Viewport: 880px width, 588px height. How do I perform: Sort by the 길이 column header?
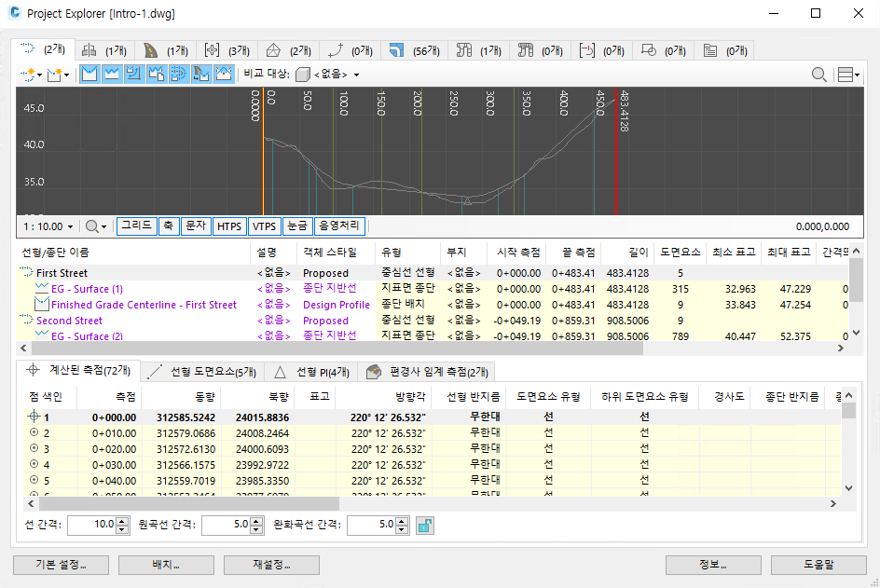coord(626,253)
